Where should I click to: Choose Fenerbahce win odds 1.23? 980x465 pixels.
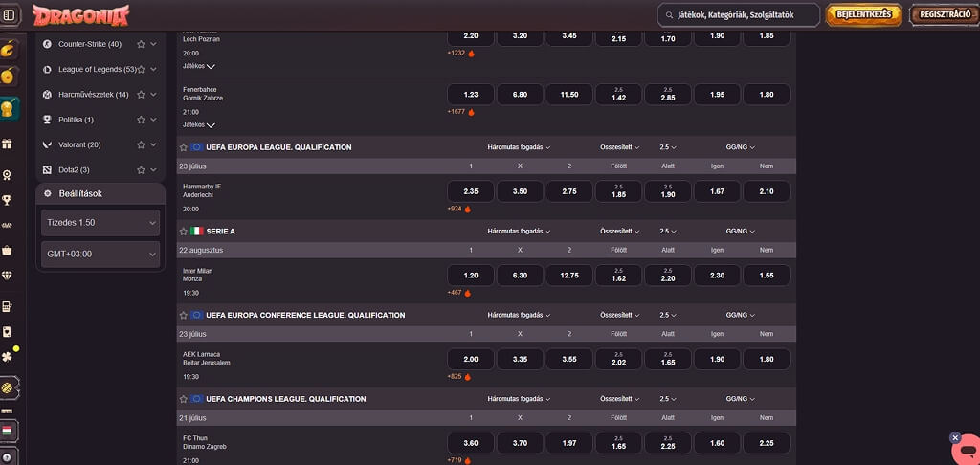(471, 95)
